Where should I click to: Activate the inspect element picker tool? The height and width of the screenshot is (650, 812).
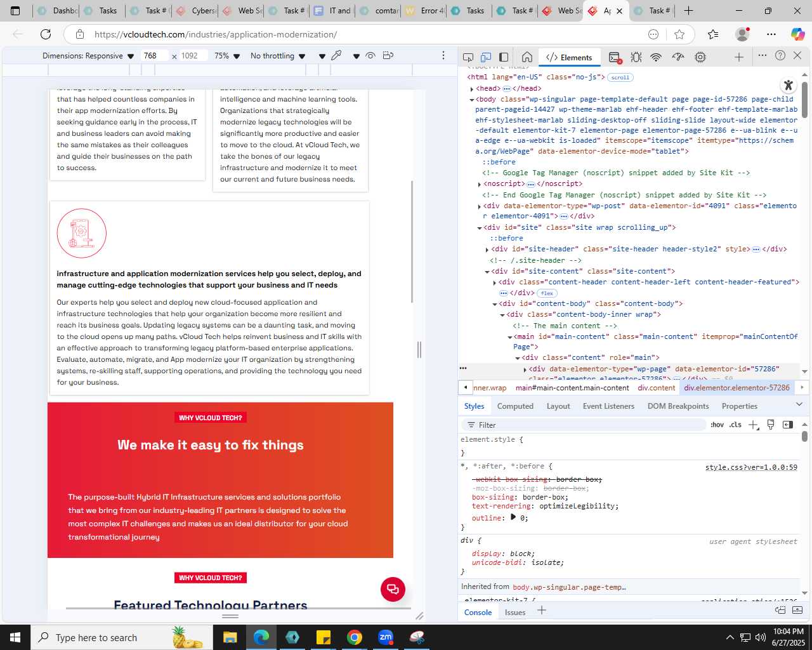(468, 57)
